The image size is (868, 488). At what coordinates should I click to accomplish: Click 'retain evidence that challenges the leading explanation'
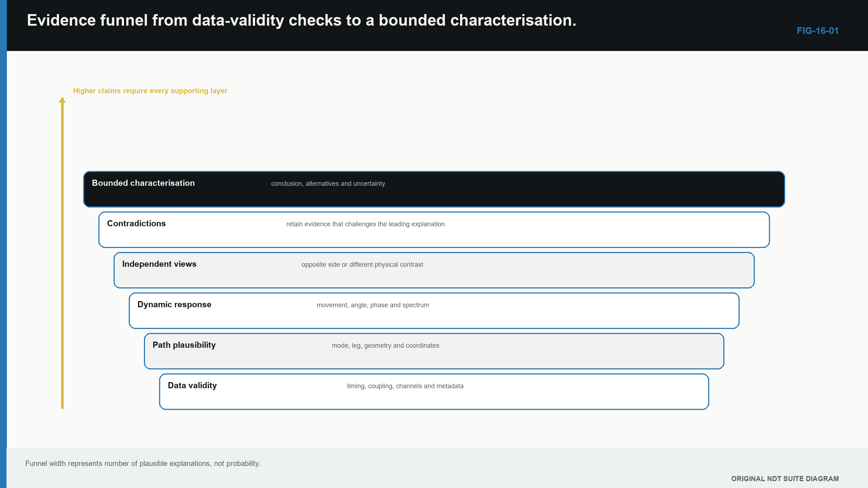point(365,224)
